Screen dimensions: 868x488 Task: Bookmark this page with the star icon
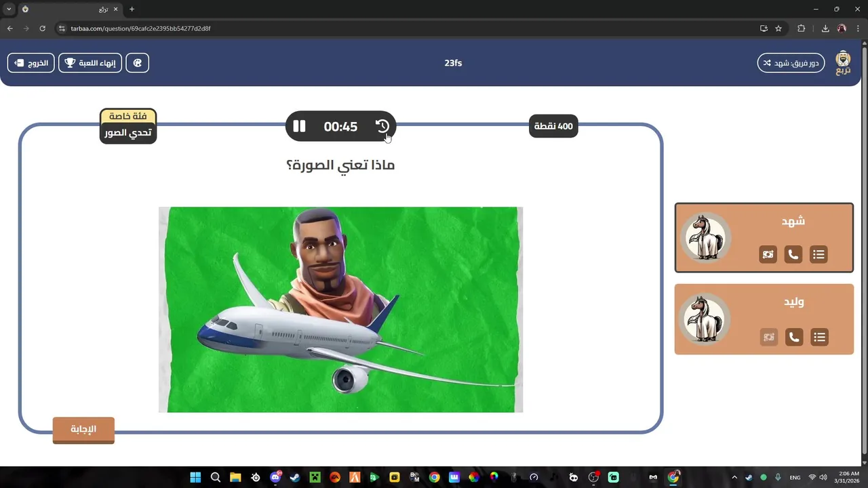point(778,28)
